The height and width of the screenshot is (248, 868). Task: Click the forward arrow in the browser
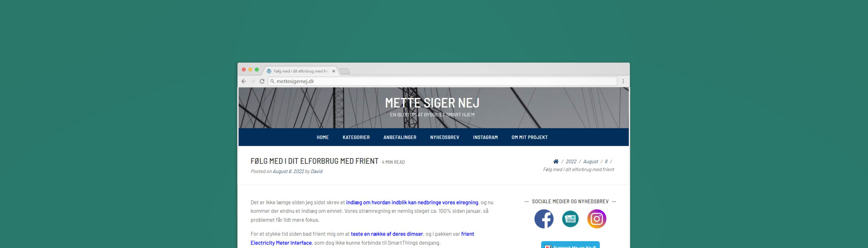253,81
